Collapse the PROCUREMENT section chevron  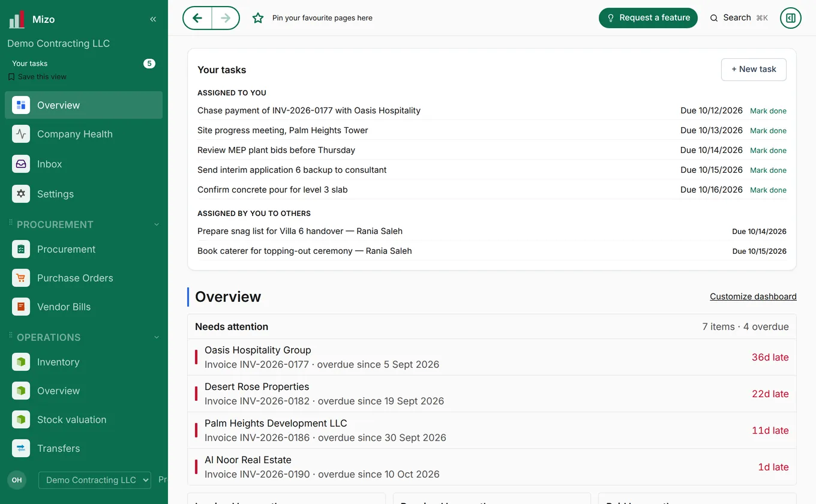(x=157, y=224)
